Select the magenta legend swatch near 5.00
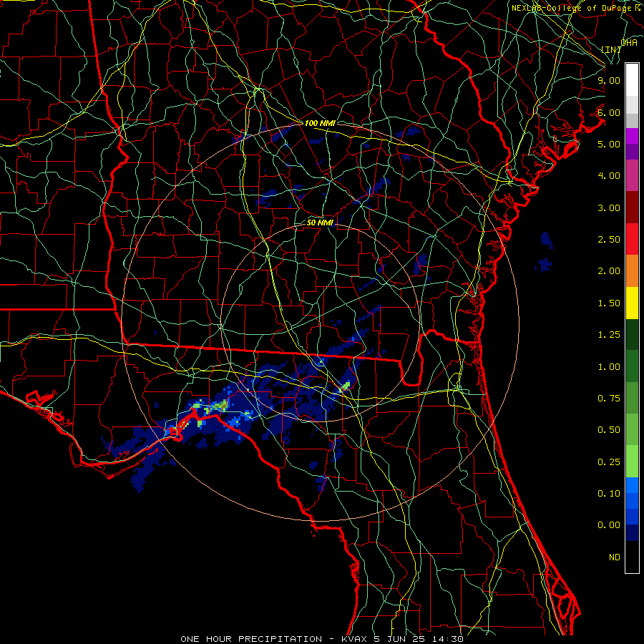The height and width of the screenshot is (644, 644). pyautogui.click(x=632, y=136)
